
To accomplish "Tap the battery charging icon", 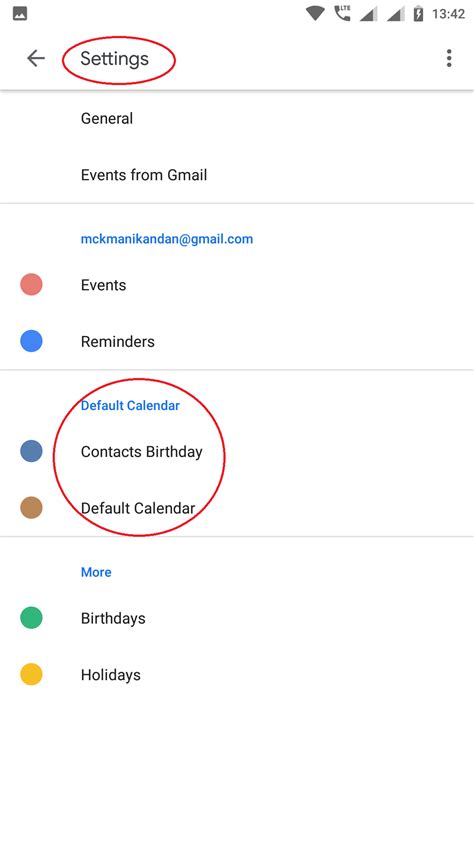I will 418,14.
